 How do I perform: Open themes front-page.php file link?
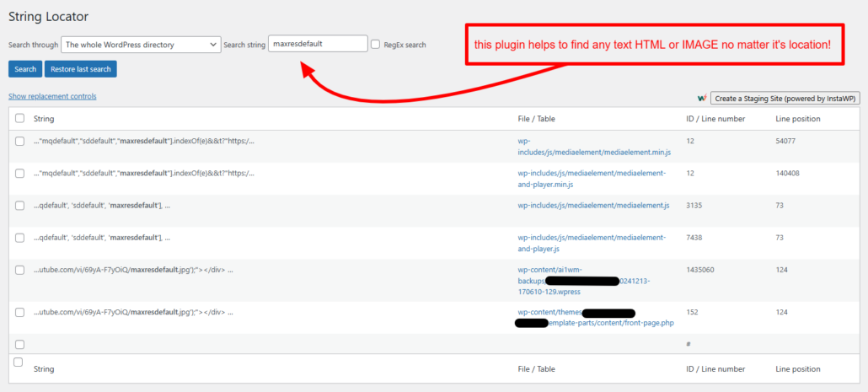596,318
